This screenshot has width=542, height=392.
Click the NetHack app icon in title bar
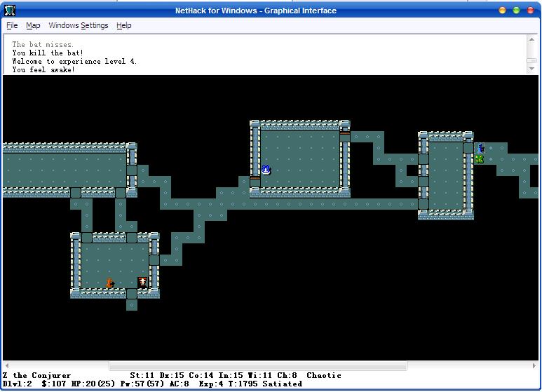pyautogui.click(x=9, y=11)
